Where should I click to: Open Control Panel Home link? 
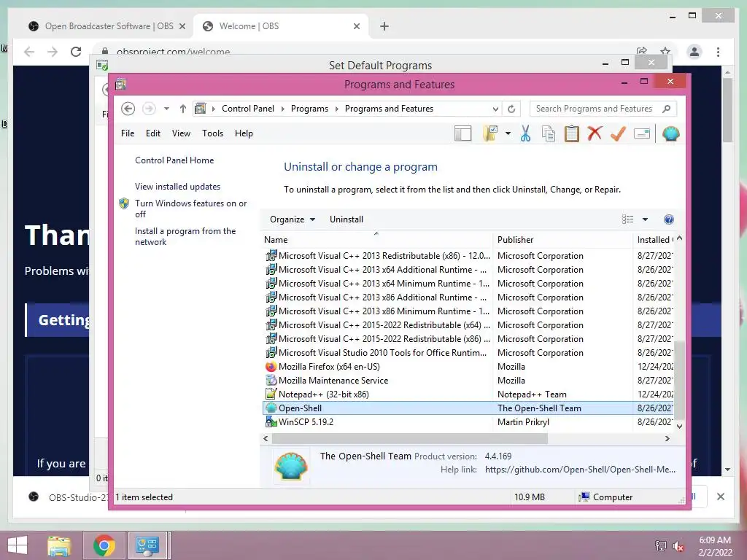[x=174, y=160]
